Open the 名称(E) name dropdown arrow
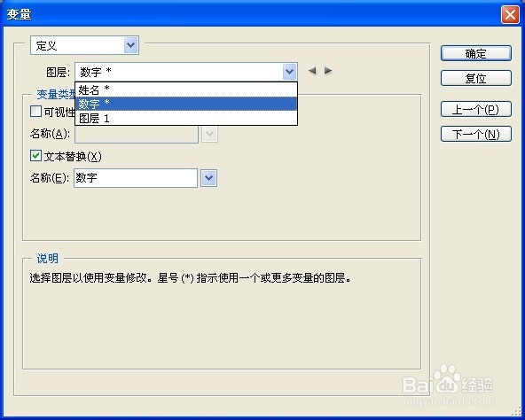The image size is (525, 420). (209, 178)
